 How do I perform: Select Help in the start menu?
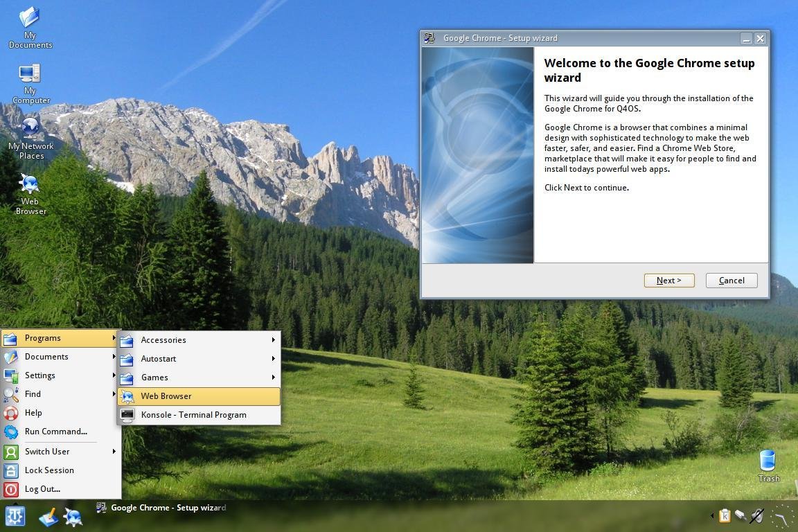coord(60,413)
